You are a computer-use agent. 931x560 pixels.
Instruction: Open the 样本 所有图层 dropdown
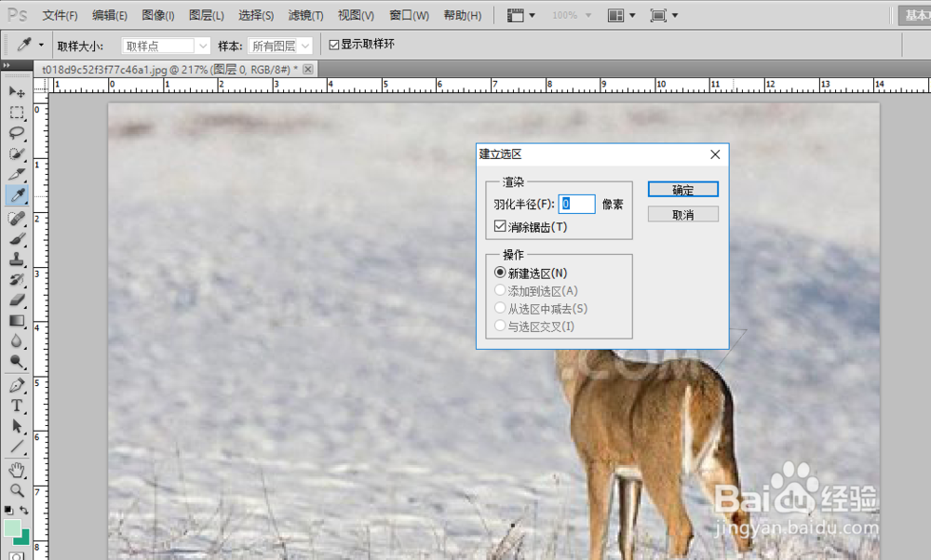(279, 46)
